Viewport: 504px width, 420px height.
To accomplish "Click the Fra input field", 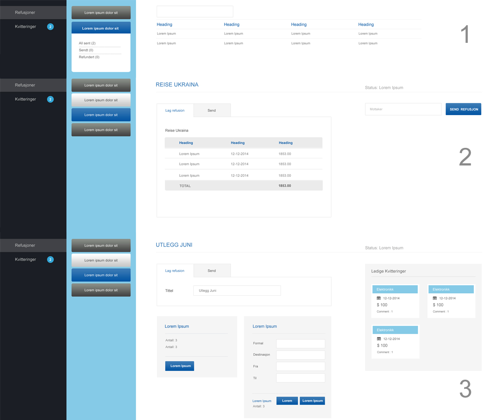I will click(301, 366).
